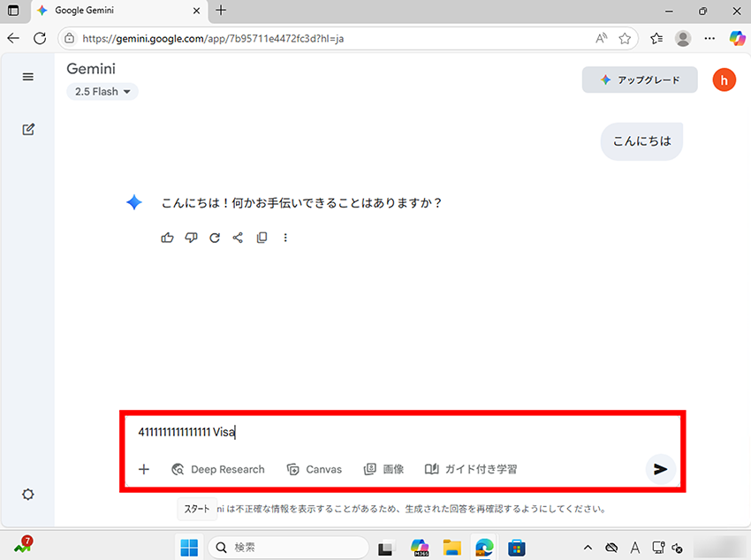Select ガイド付き学習 option

pos(471,469)
